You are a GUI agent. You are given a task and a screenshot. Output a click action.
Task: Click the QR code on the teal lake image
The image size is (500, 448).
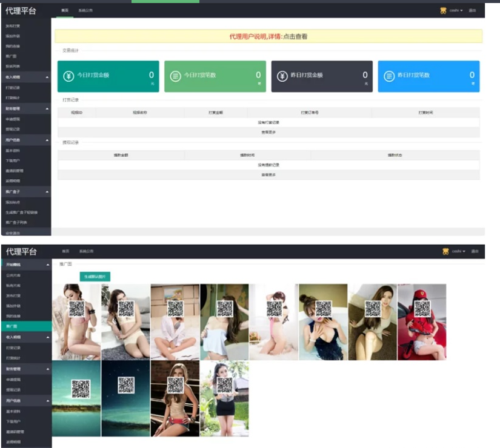81,388
